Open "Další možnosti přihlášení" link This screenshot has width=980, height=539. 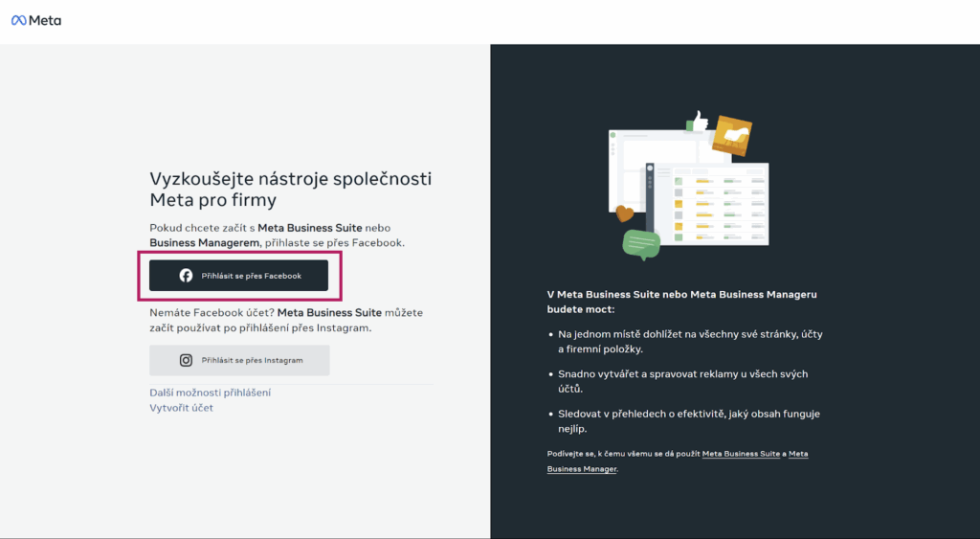tap(210, 393)
